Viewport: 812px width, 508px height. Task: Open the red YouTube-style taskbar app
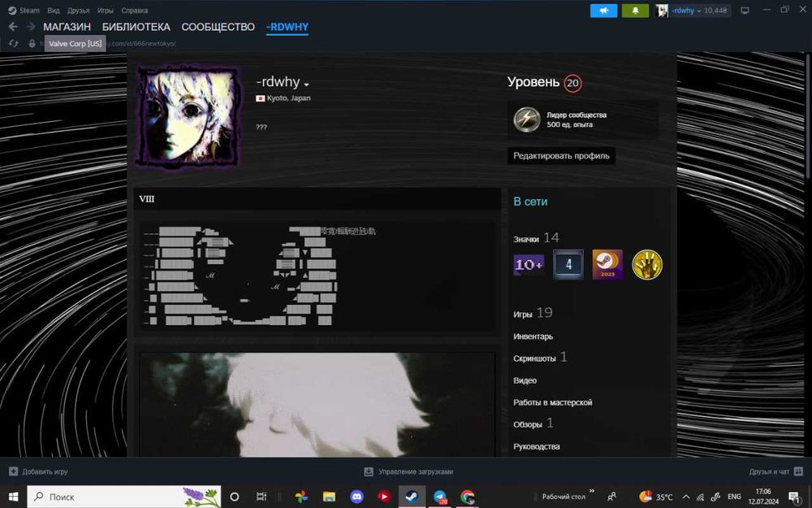pyautogui.click(x=384, y=497)
